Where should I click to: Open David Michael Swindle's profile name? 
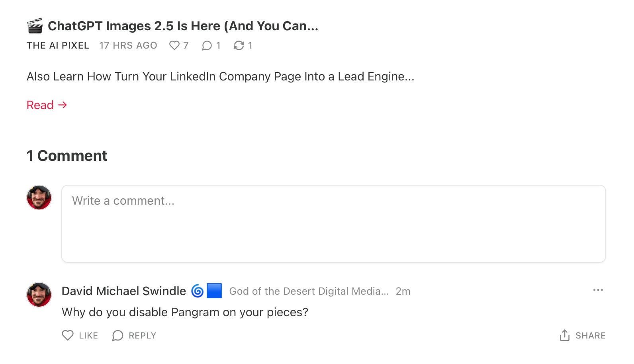pos(124,291)
